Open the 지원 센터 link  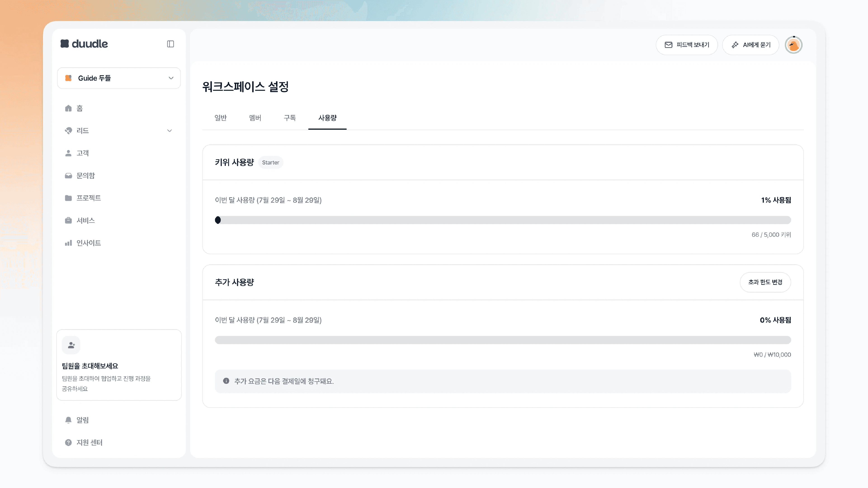pos(119,443)
